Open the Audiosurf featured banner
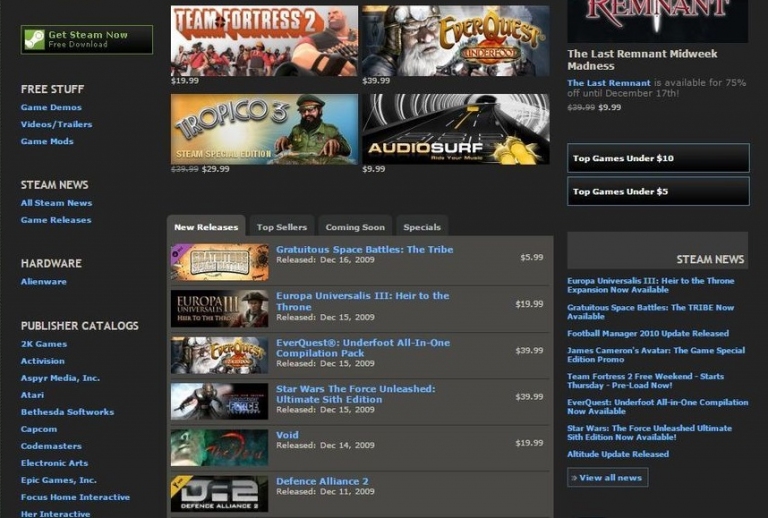Screen dimensions: 768x518 tap(456, 129)
